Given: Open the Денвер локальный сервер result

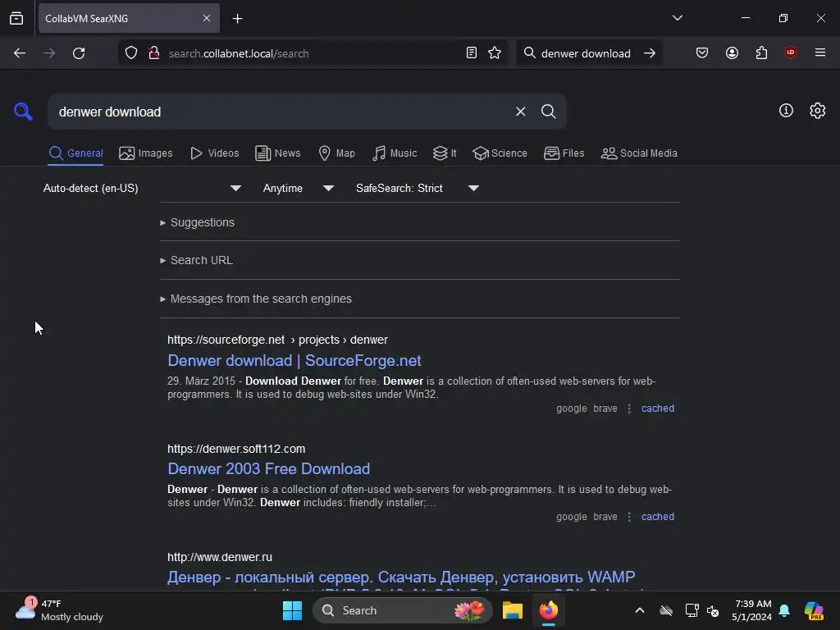Looking at the screenshot, I should click(400, 577).
